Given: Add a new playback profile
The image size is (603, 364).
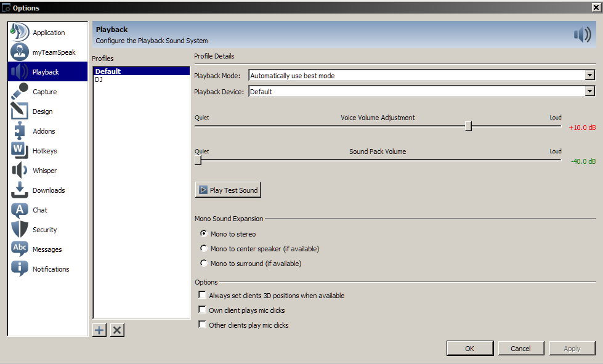Looking at the screenshot, I should coord(99,330).
